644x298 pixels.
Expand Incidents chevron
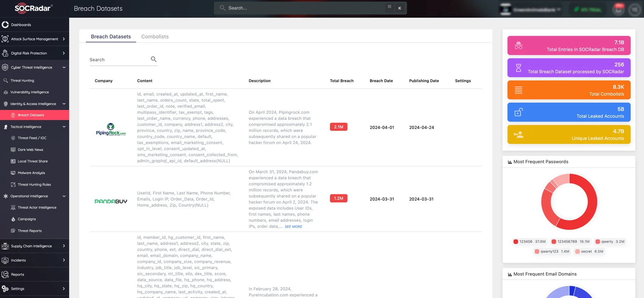(x=64, y=260)
